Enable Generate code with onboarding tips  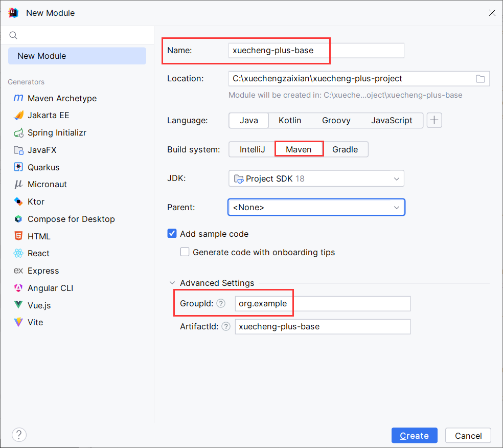pos(185,252)
